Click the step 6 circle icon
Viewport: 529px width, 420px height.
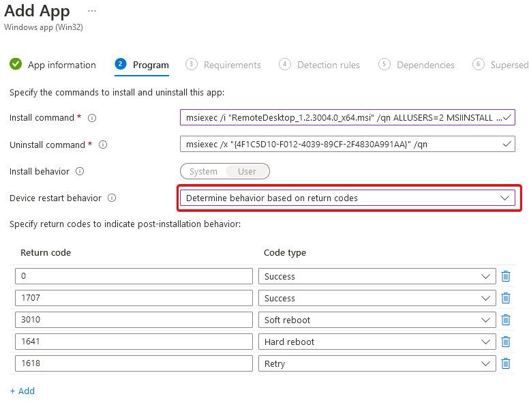click(x=479, y=64)
